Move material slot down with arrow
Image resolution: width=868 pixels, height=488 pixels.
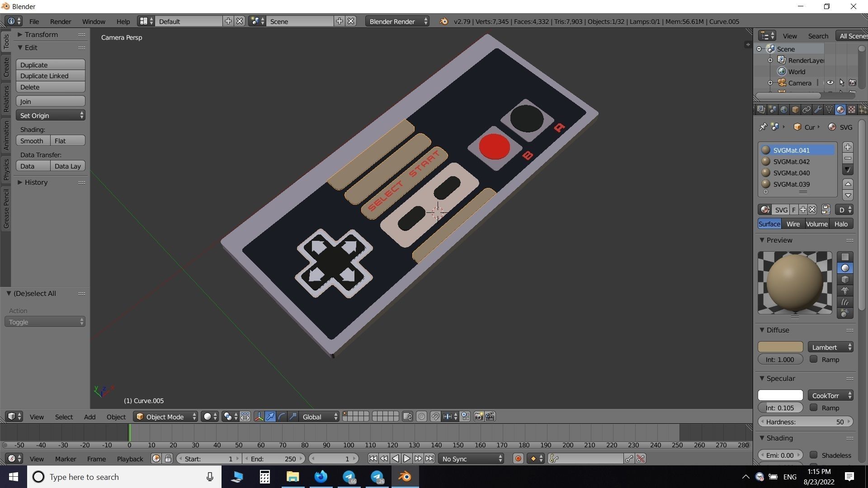pyautogui.click(x=848, y=195)
